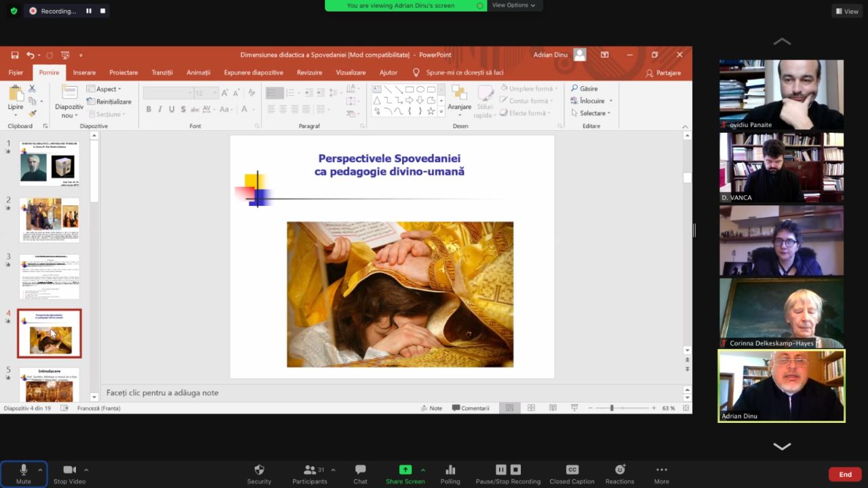Viewport: 868px width, 488px height.
Task: Expand the View Options dropdown
Action: (x=513, y=5)
